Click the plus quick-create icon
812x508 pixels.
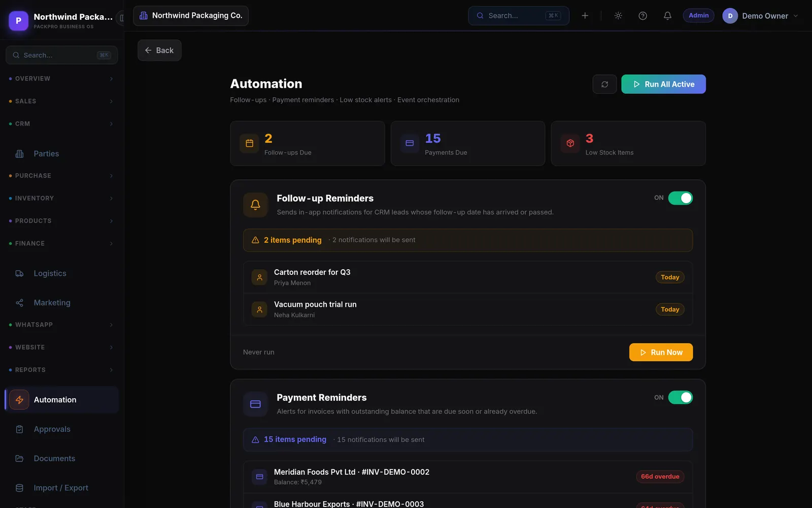click(x=585, y=16)
